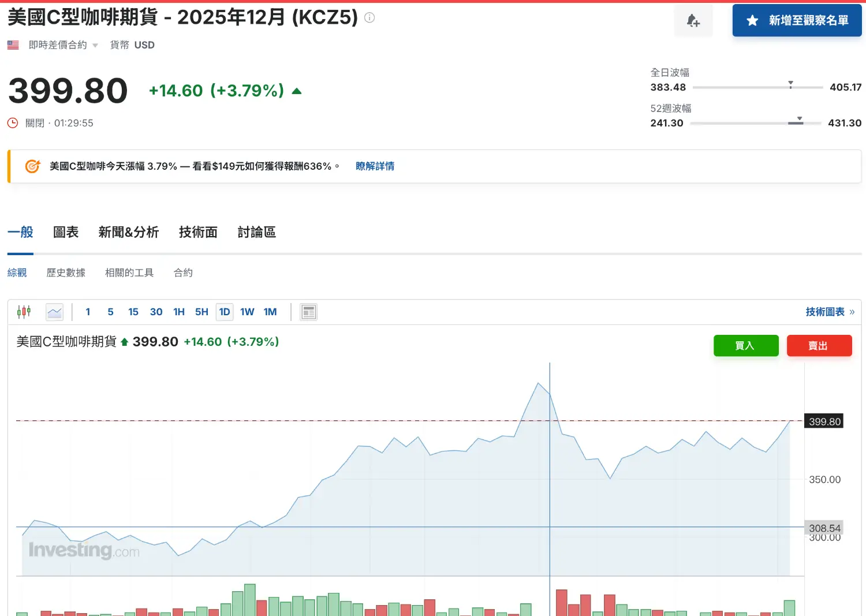Open 技術圖表 via the double chevron
Image resolution: width=866 pixels, height=616 pixels.
[852, 312]
